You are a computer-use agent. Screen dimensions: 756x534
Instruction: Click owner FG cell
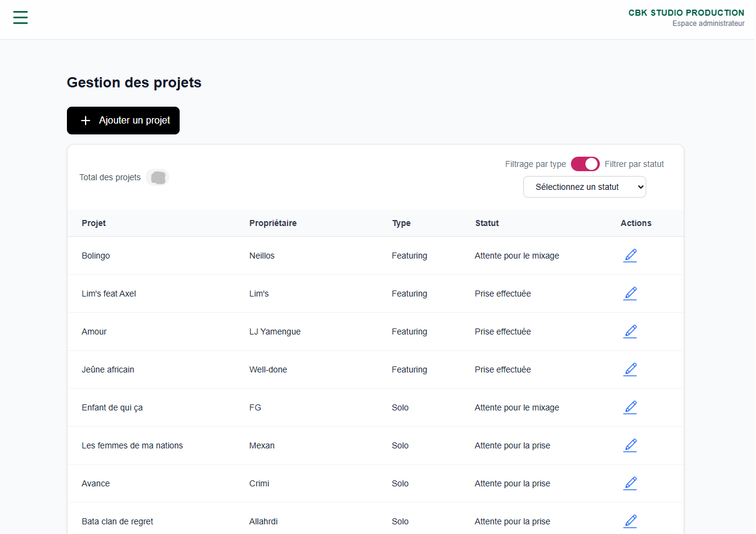pos(255,407)
